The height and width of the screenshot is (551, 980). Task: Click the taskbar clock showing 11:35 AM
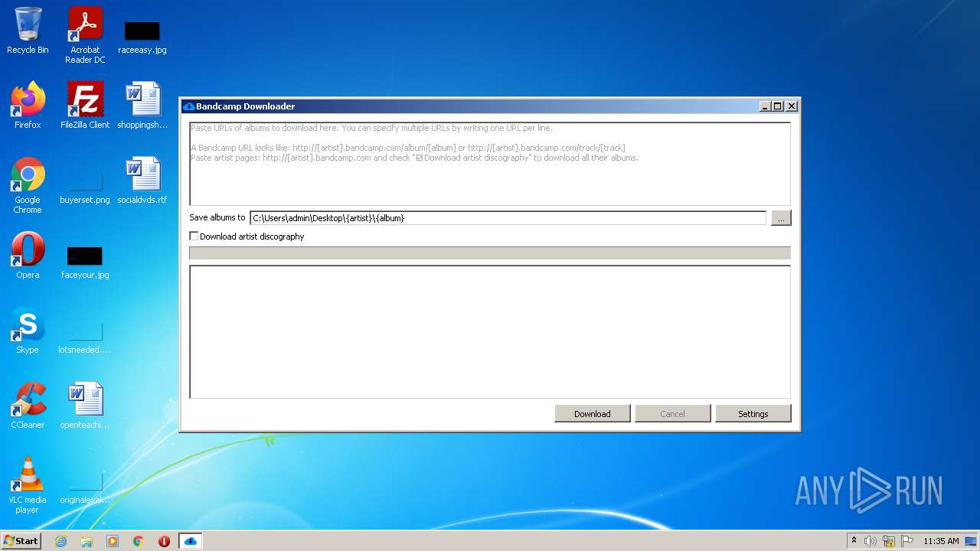point(941,541)
